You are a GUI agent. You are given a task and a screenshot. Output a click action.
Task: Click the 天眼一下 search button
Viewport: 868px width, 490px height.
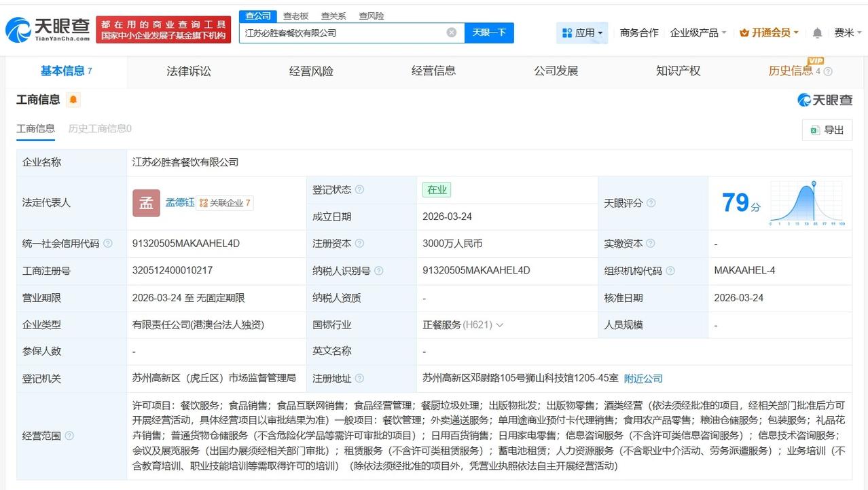click(490, 32)
